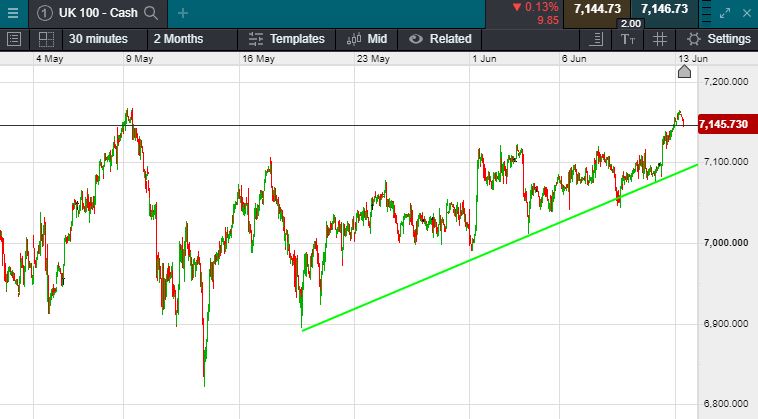Click the grey marker below 13 Jun
This screenshot has height=419, width=758.
click(x=684, y=71)
